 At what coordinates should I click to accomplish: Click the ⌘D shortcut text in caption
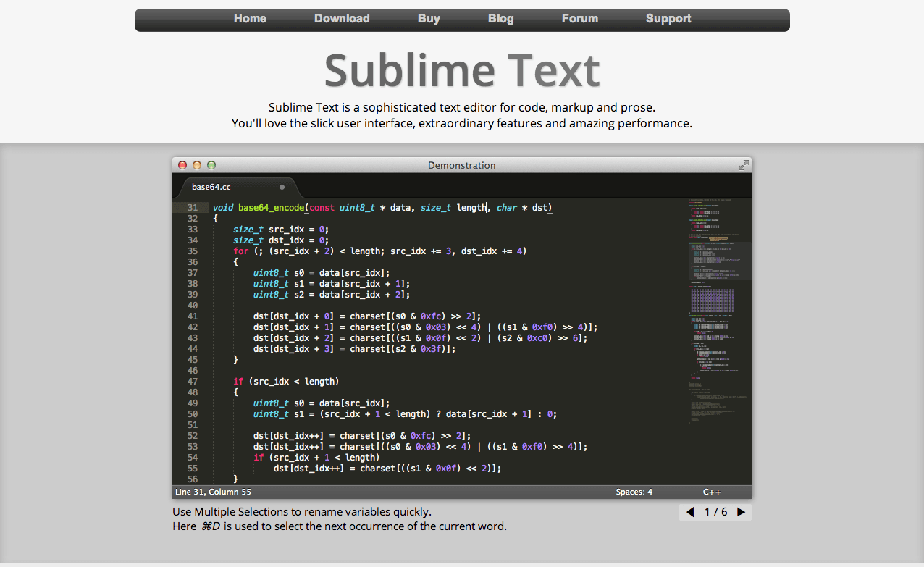(211, 526)
